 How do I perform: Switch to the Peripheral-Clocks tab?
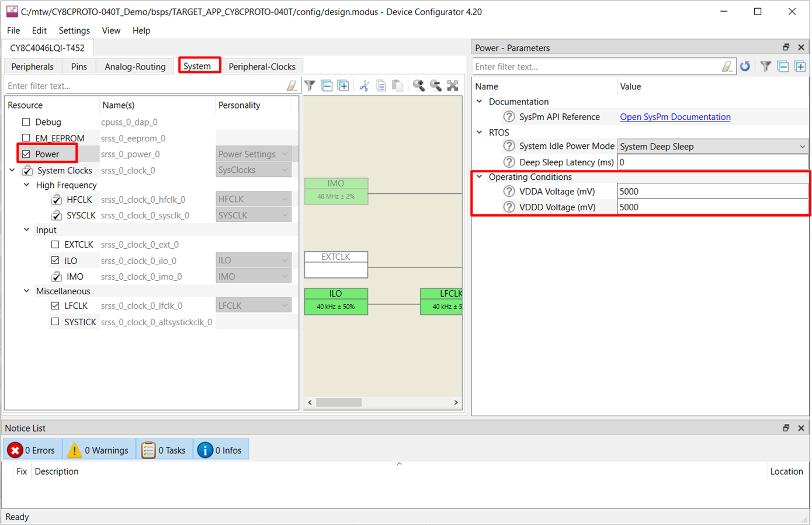tap(262, 67)
